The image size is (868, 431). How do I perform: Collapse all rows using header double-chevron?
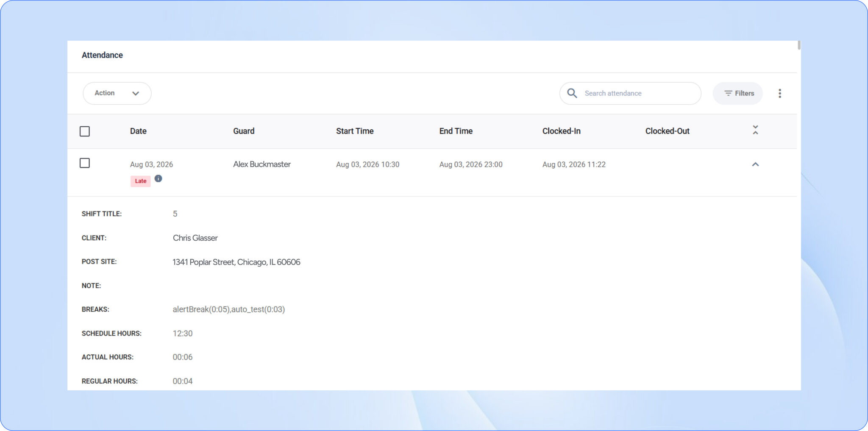pos(755,130)
